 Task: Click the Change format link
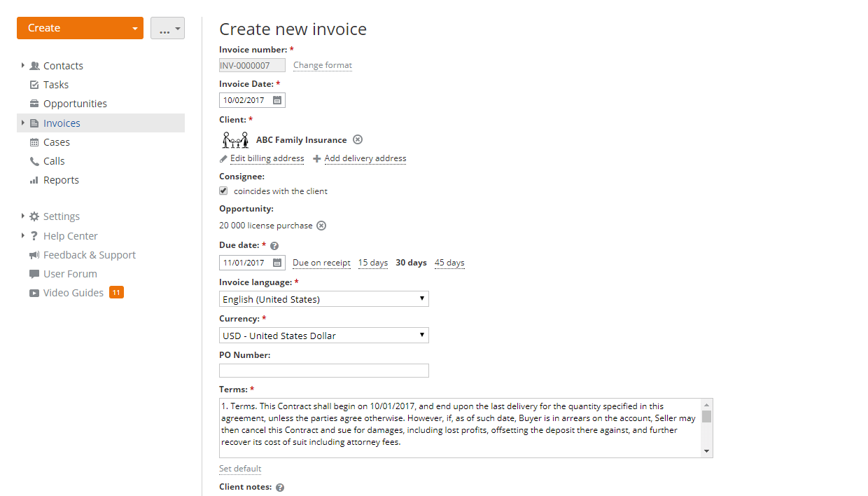tap(322, 64)
